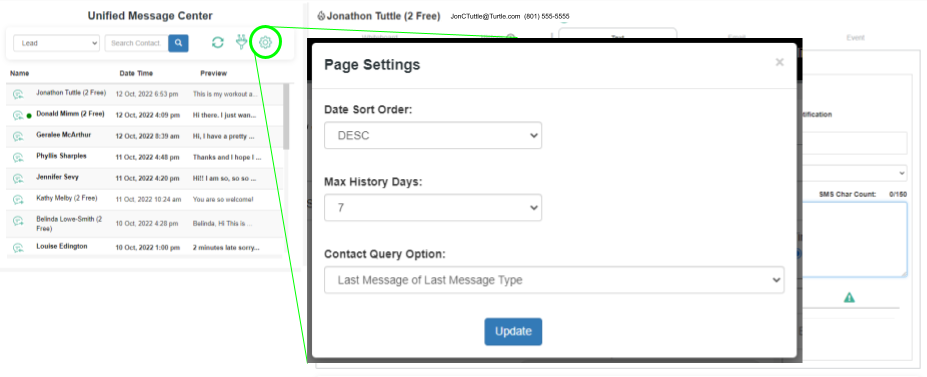Viewport: 927px width, 377px height.
Task: Switch to the Event tab
Action: (x=855, y=37)
